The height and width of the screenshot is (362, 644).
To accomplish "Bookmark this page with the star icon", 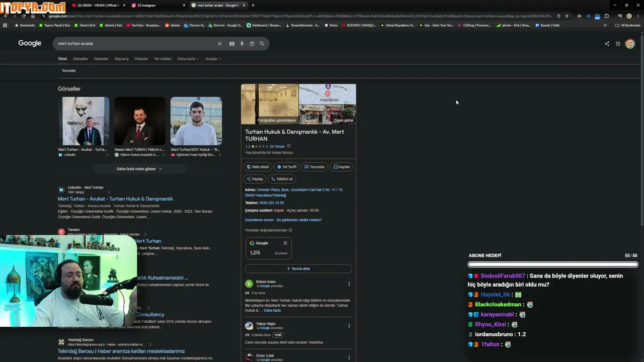I will (x=567, y=16).
